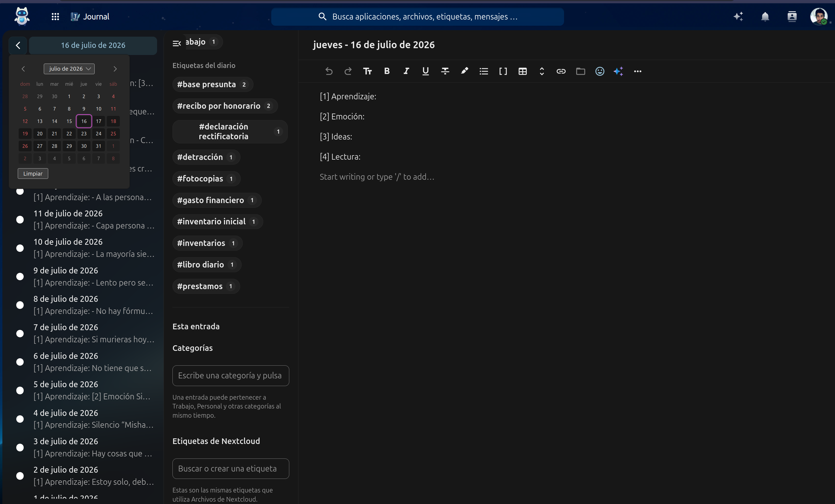Insert a code block brackets icon

tap(503, 71)
